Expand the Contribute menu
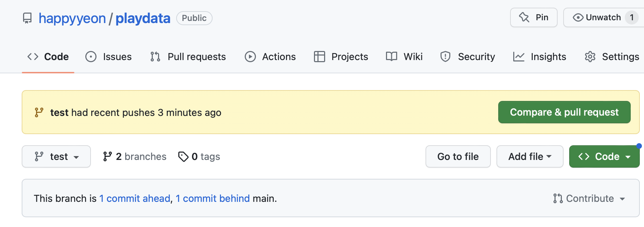The height and width of the screenshot is (227, 644). 589,198
